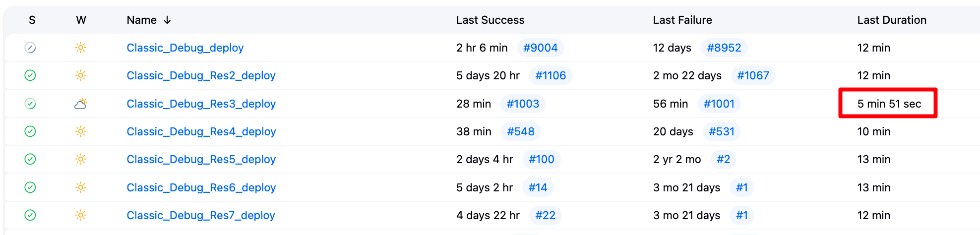Click the highlighted 5 min 51 sec duration

889,104
